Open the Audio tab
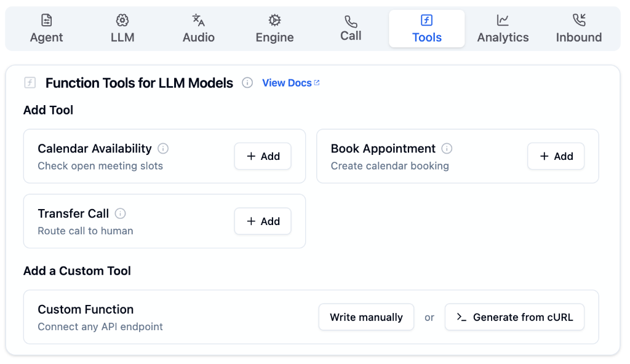The height and width of the screenshot is (364, 630). [199, 28]
